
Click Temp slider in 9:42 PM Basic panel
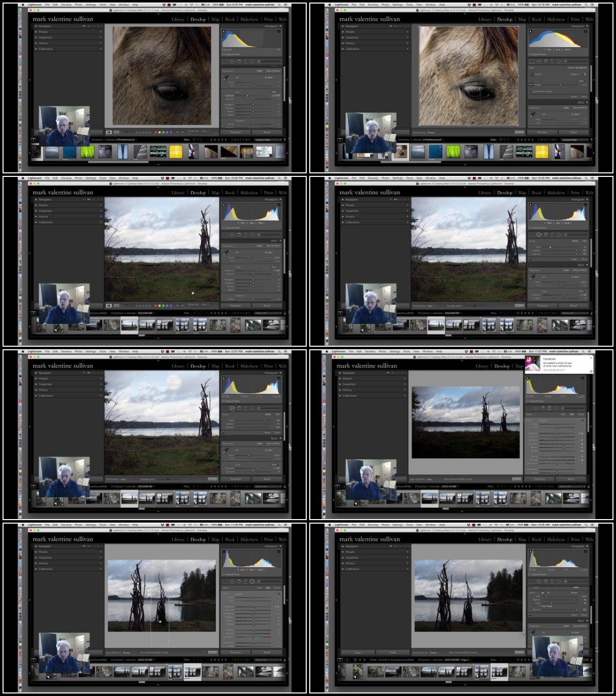coord(253,83)
